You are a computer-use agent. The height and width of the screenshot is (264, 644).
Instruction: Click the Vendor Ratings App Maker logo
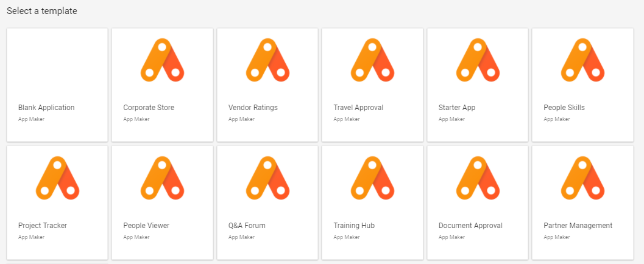click(267, 61)
